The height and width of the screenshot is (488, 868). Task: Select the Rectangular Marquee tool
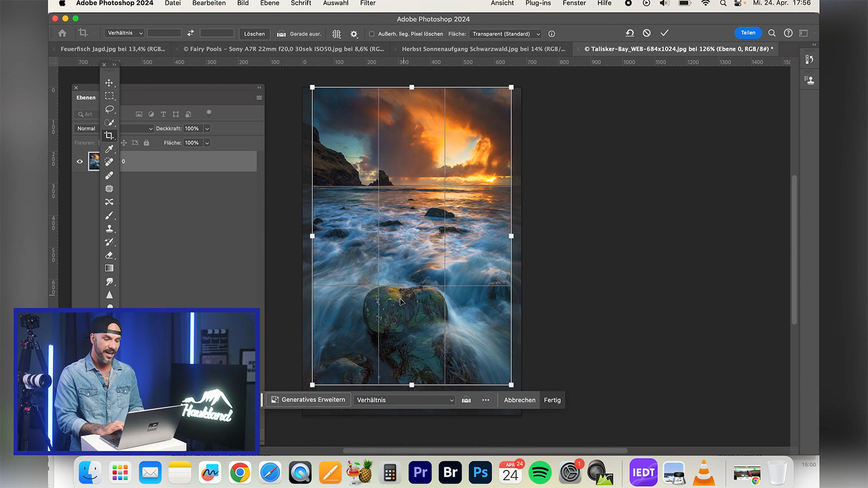109,96
